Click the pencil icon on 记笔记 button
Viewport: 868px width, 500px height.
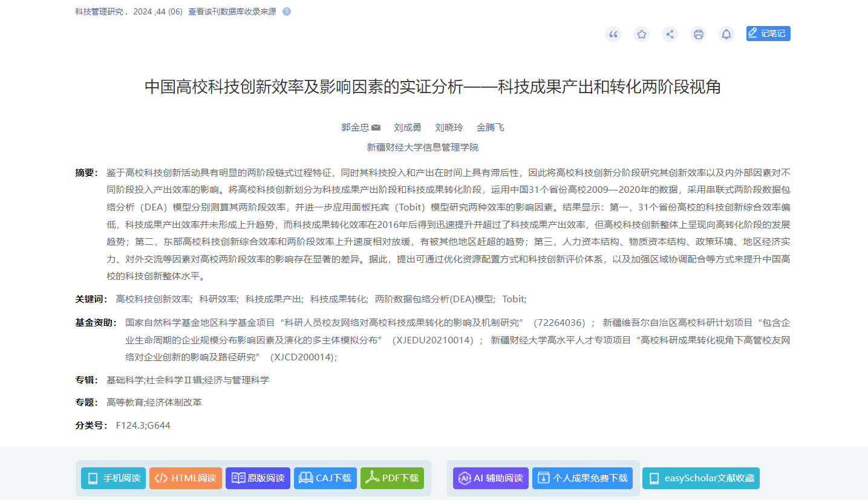click(754, 33)
